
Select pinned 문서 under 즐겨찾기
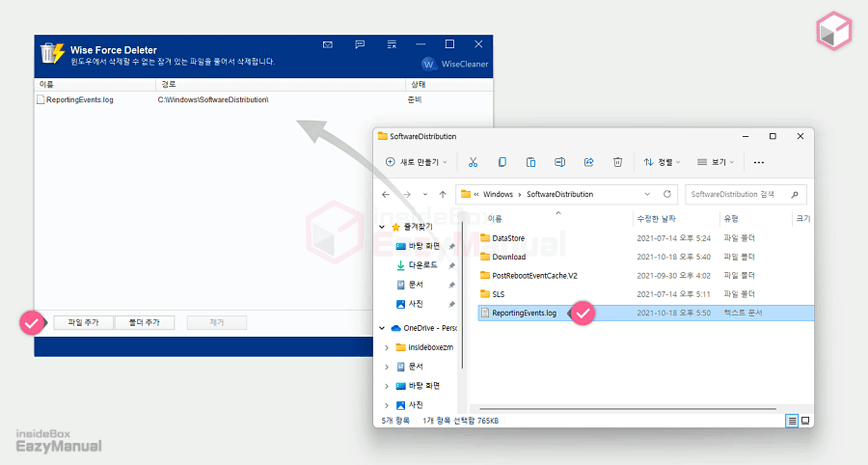click(x=410, y=285)
